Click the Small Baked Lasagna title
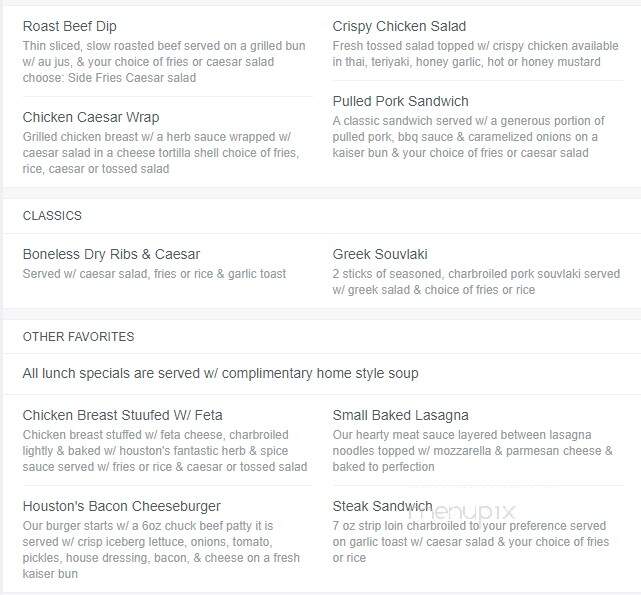 point(400,415)
